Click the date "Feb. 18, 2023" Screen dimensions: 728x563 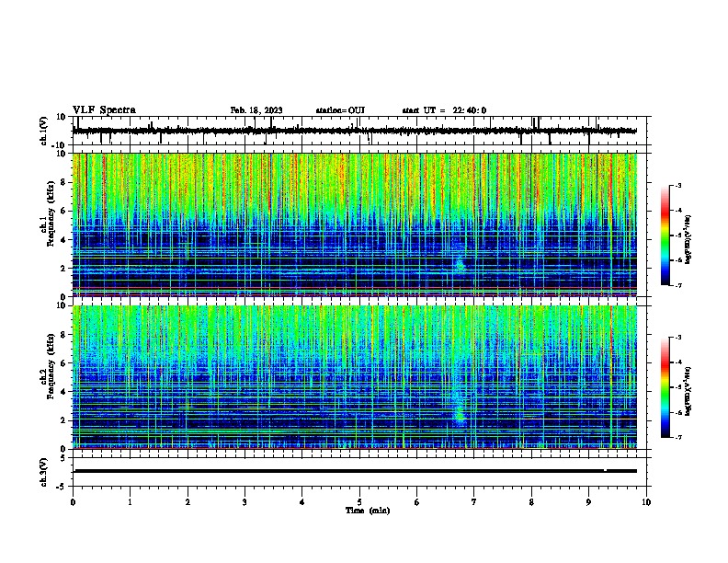[256, 110]
